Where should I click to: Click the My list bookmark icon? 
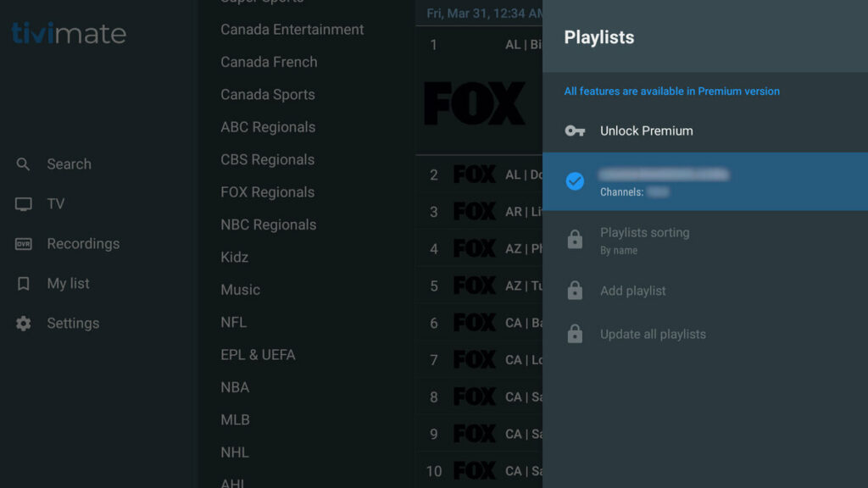tap(23, 284)
